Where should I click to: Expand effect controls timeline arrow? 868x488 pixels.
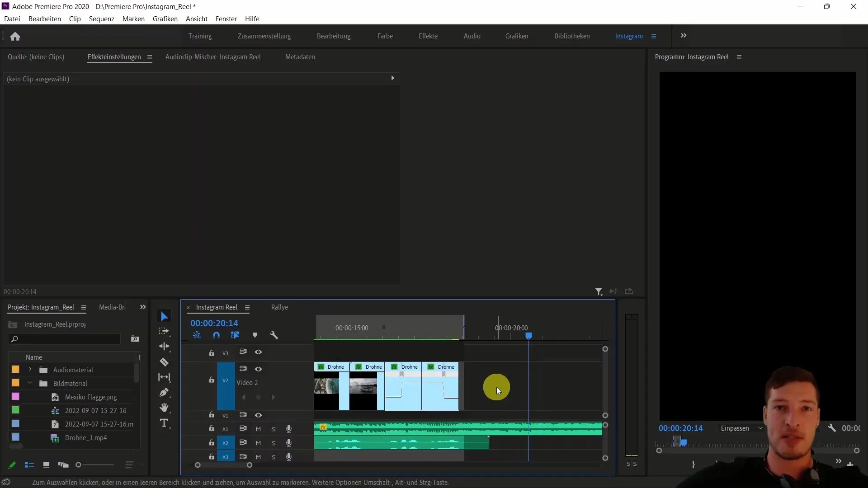[392, 78]
